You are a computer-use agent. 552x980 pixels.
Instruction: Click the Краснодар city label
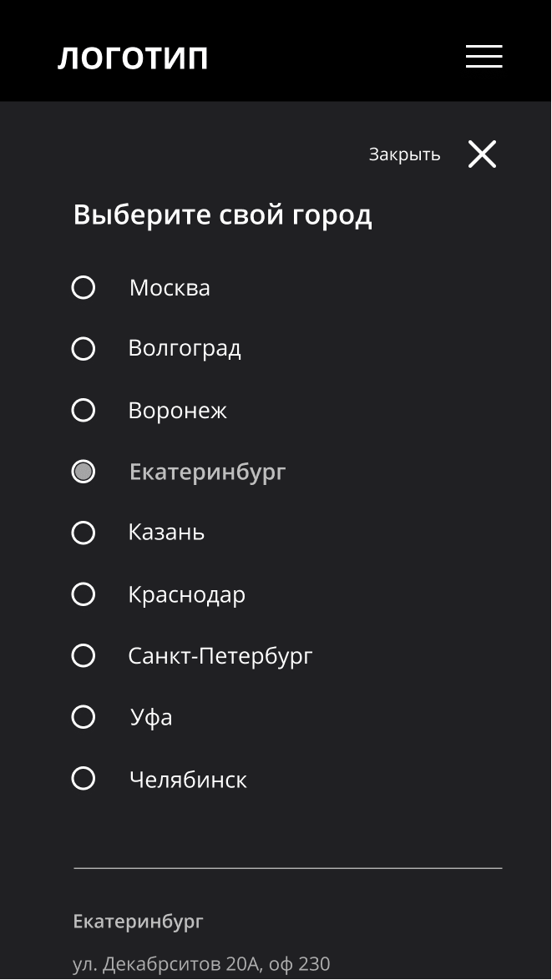[186, 594]
